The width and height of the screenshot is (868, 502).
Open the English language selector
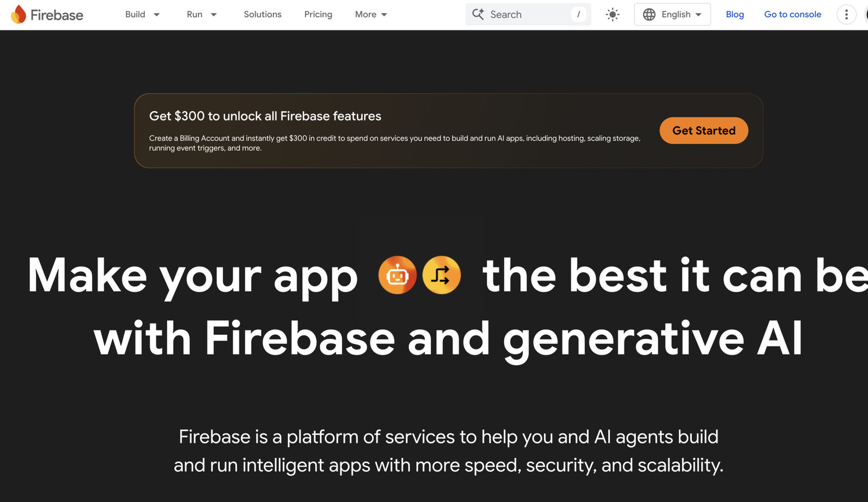672,15
